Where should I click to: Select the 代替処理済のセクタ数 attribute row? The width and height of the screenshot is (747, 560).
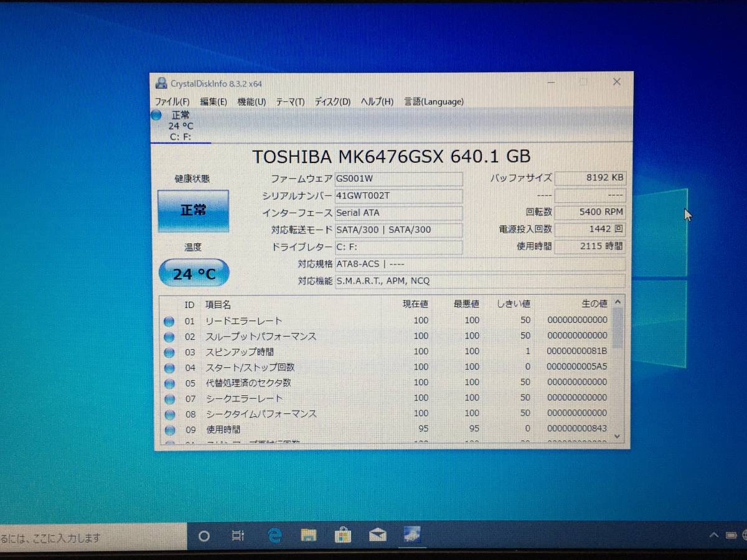(x=385, y=383)
